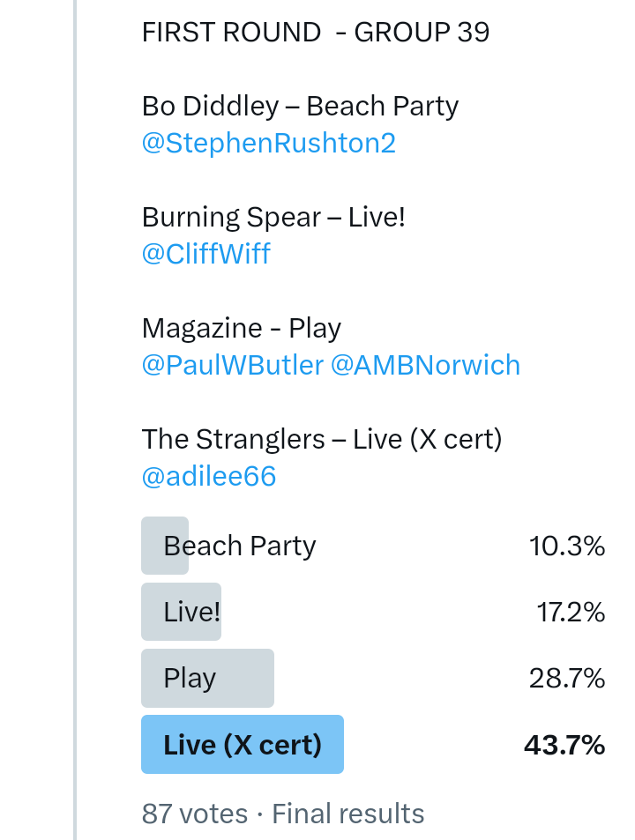Click The Stranglers – Live (X cert) line
This screenshot has width=635, height=840.
click(x=321, y=439)
